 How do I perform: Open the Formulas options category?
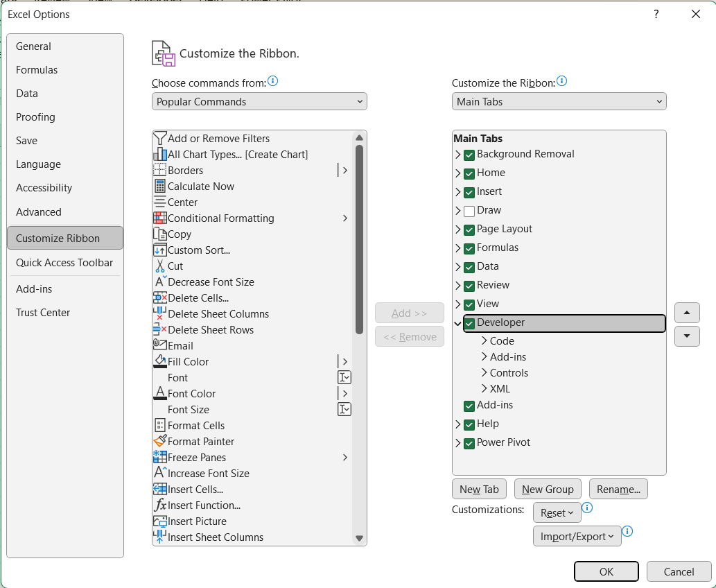pyautogui.click(x=65, y=70)
